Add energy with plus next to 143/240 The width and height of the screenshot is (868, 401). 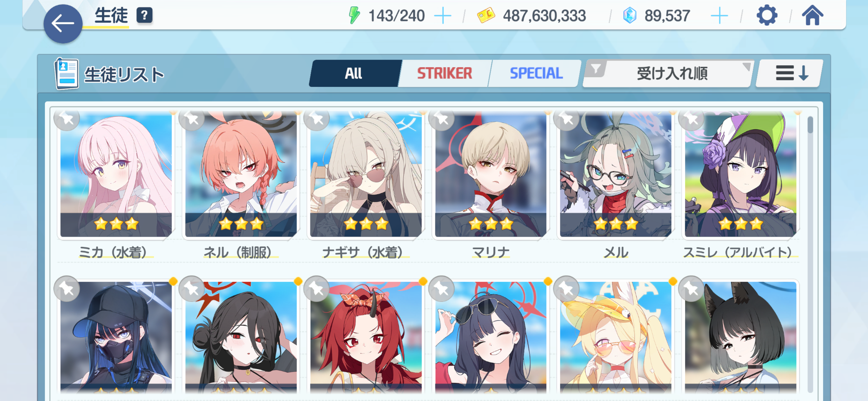click(443, 16)
